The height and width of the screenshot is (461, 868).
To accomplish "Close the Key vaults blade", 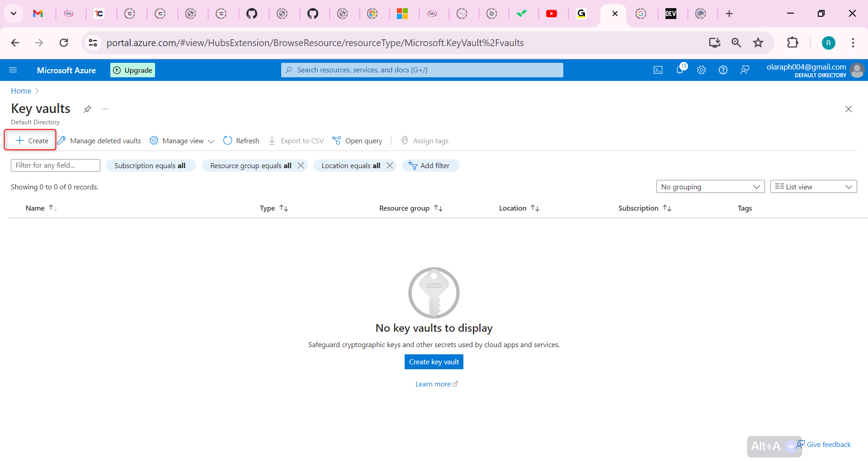I will (849, 109).
